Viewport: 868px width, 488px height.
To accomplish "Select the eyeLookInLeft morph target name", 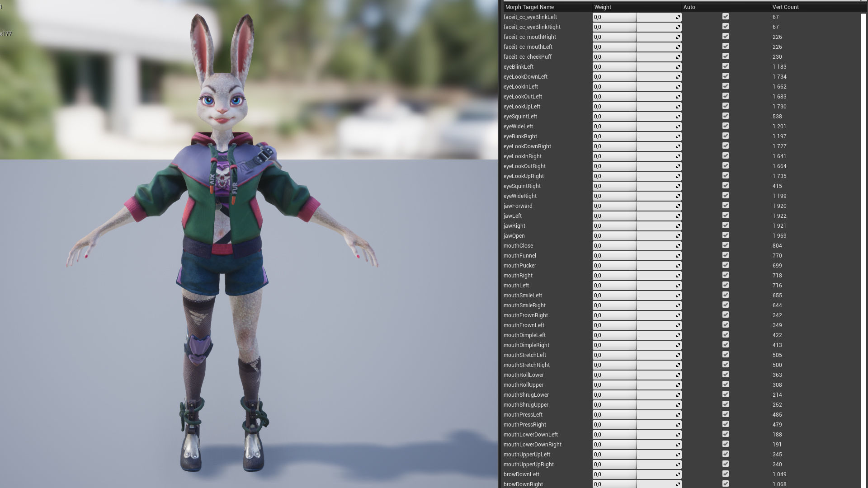I will 521,87.
